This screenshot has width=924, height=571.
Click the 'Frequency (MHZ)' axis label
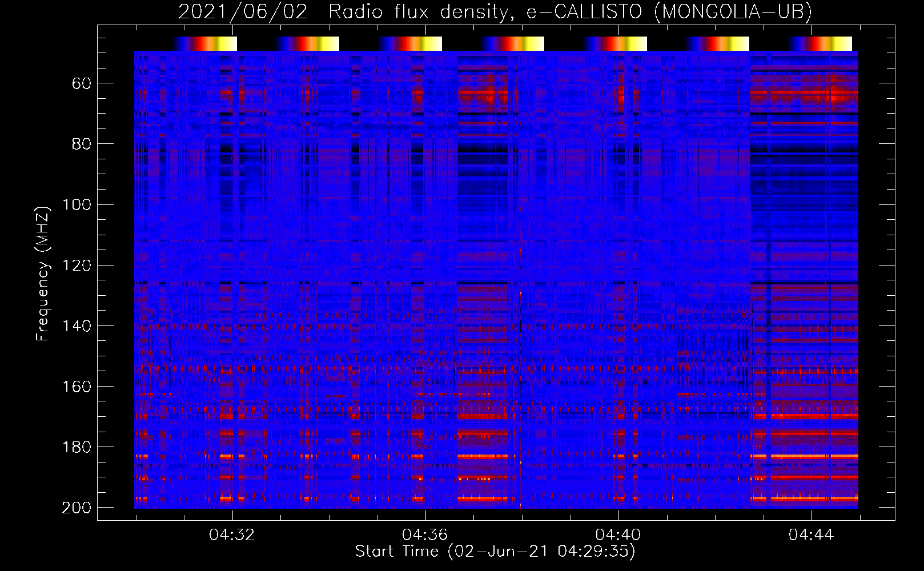tap(43, 274)
